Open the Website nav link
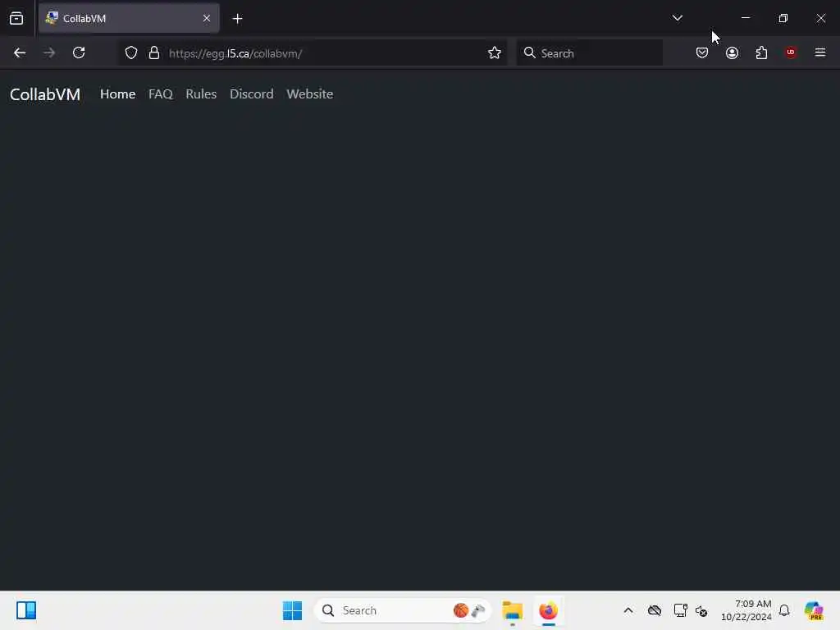 (309, 94)
